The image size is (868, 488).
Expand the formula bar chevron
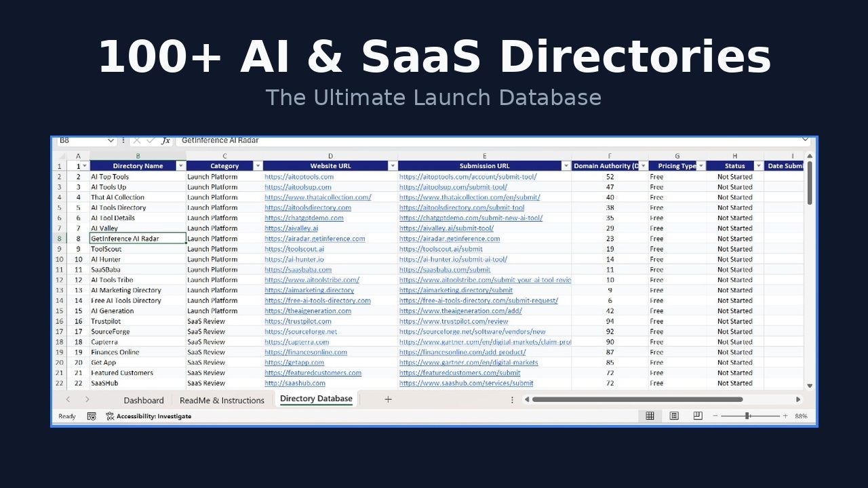click(805, 140)
